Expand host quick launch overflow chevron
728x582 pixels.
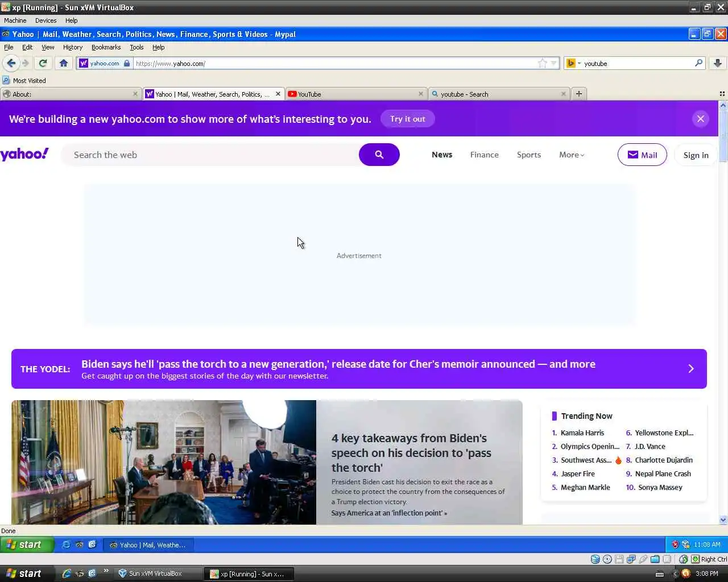pos(106,571)
